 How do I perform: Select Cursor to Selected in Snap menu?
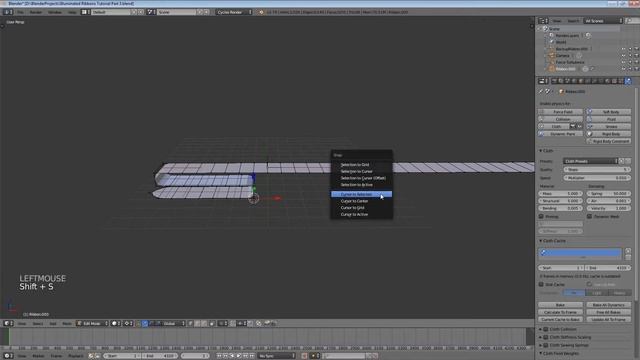coord(361,194)
